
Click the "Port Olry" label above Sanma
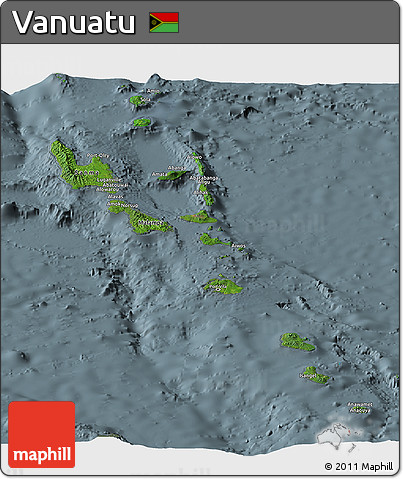[98, 155]
